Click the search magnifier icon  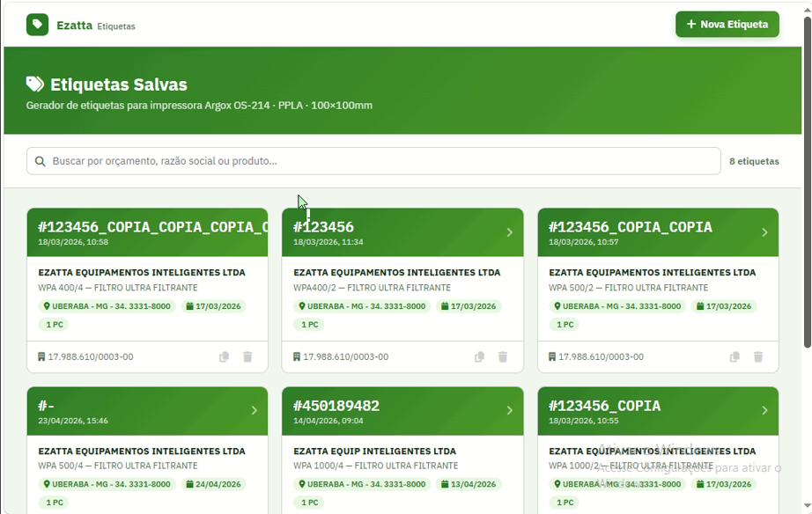(40, 161)
